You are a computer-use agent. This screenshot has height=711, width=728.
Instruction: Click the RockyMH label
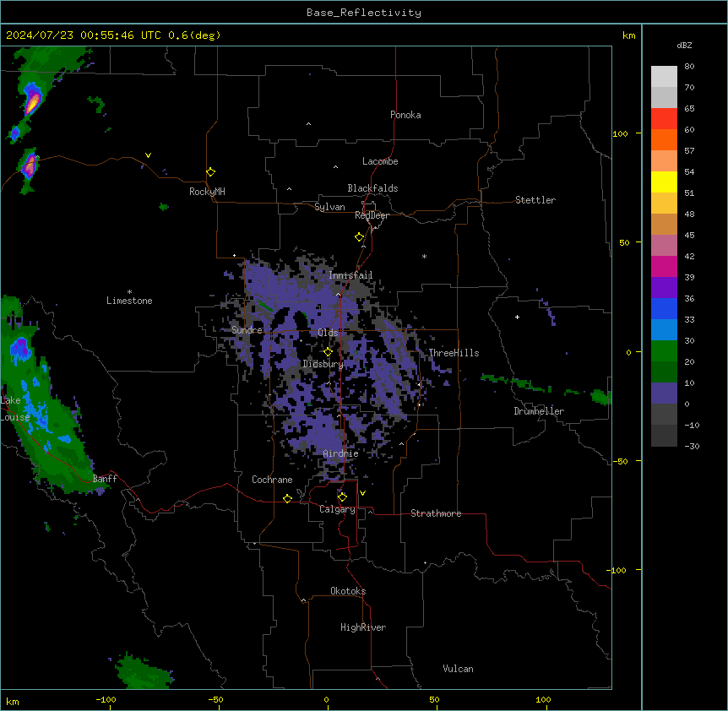[207, 192]
